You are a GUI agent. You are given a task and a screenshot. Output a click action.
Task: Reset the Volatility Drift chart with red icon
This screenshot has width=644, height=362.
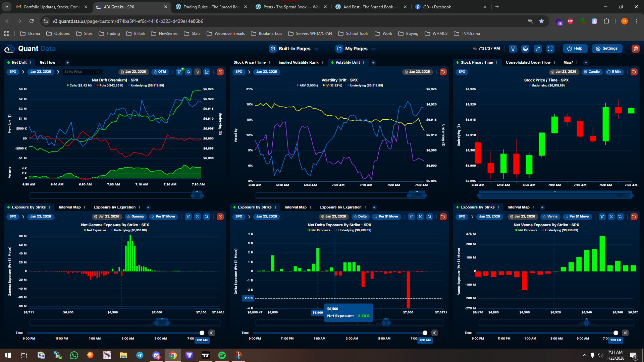tap(443, 72)
